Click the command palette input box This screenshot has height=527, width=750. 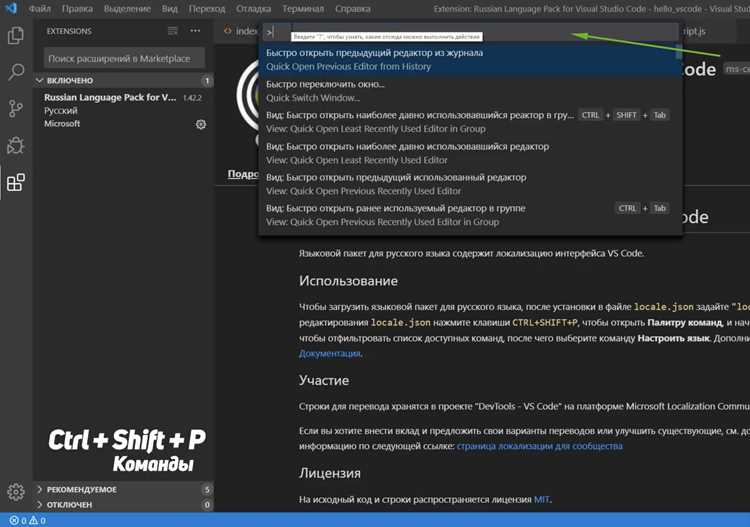pos(470,32)
